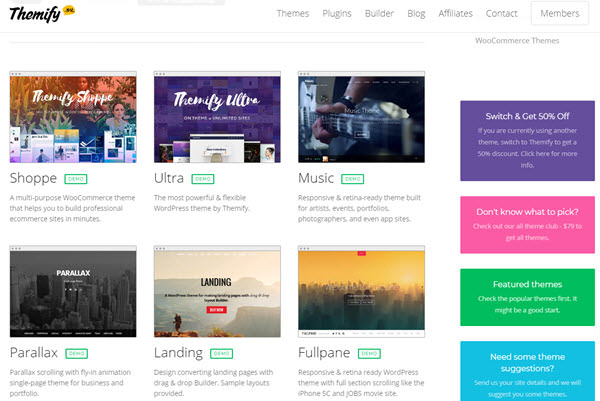Viewport: 600px width, 401px height.
Task: Open WooCommerce Themes sidebar link
Action: 517,41
